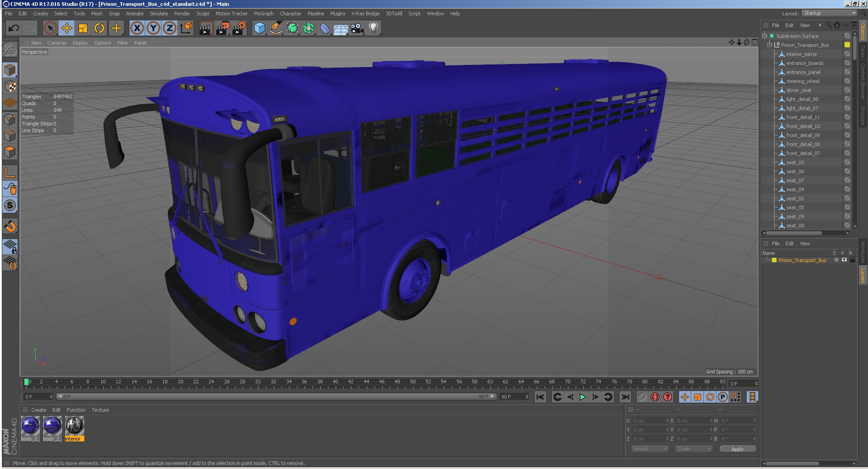Add a Subdivision Surface generator
The image size is (868, 469).
(292, 28)
